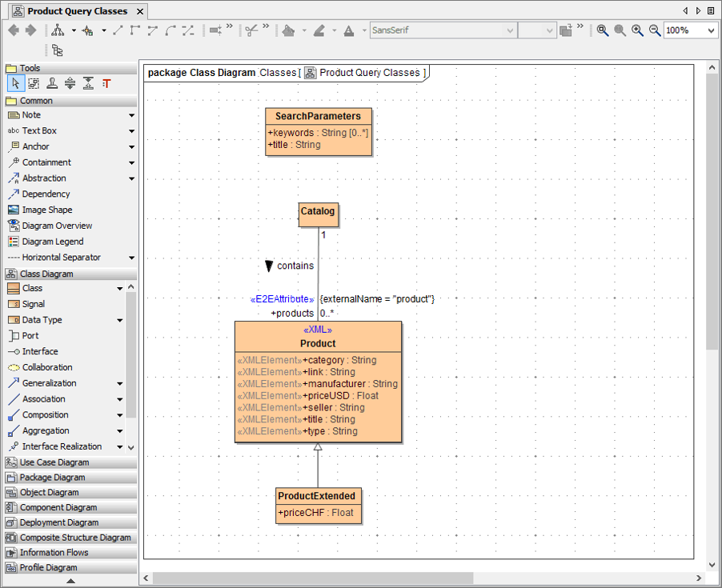This screenshot has height=588, width=722.
Task: Select the Product class box title
Action: [318, 343]
